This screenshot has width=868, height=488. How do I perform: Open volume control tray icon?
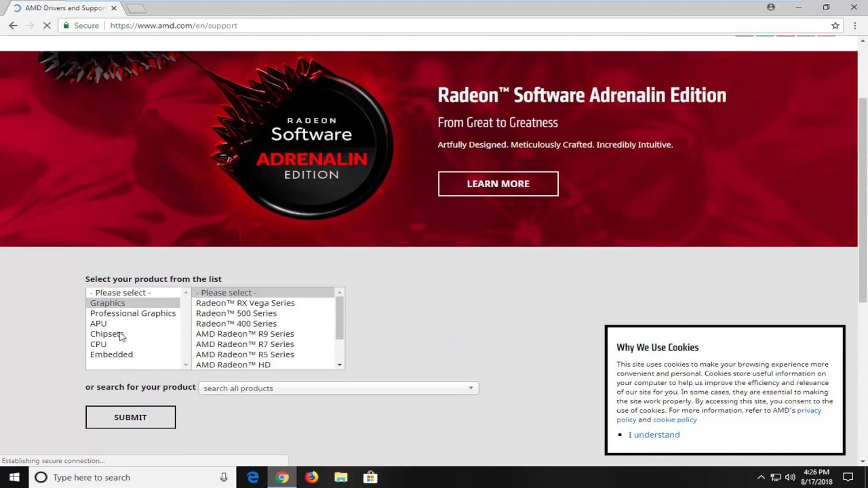pos(790,477)
